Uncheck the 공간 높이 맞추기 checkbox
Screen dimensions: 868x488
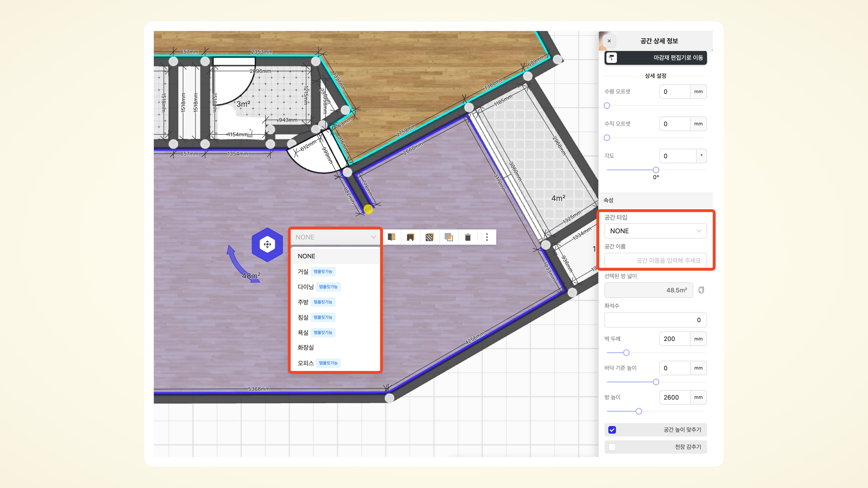612,430
